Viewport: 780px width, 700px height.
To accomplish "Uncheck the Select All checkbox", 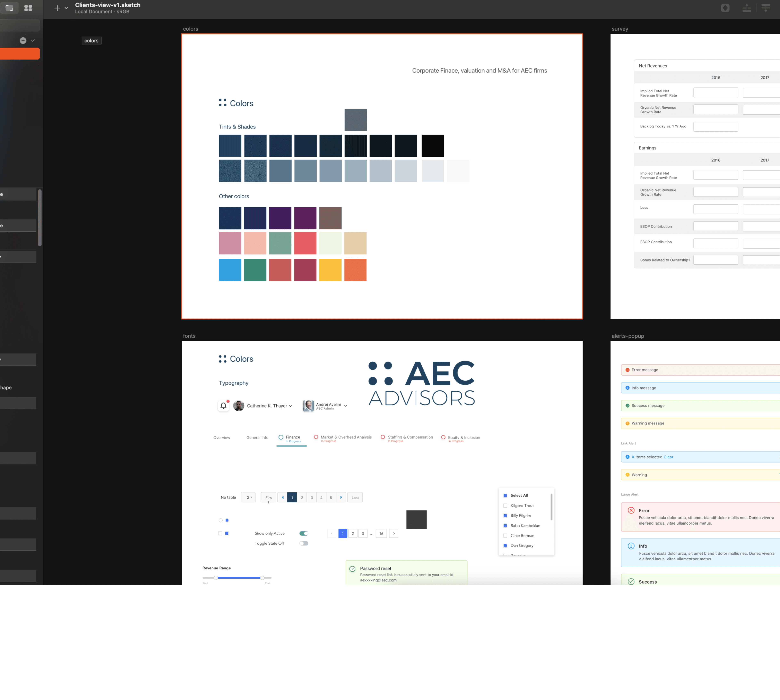I will 505,495.
